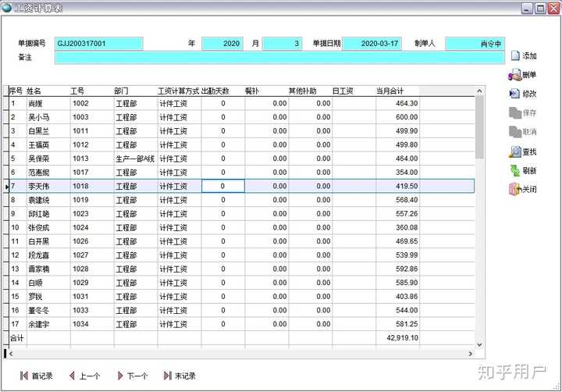Image resolution: width=562 pixels, height=392 pixels.
Task: Click the vertical scrollbar up arrow
Action: [479, 91]
